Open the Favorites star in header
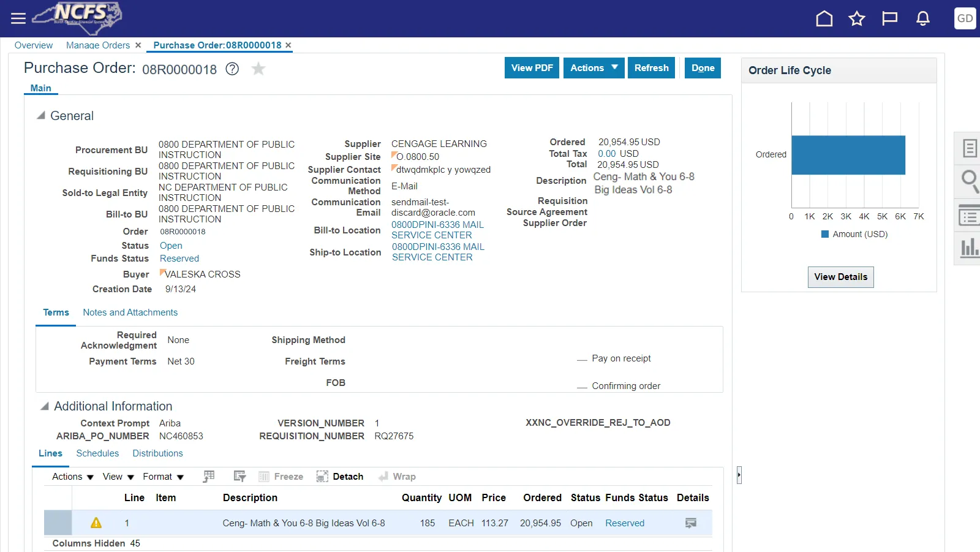This screenshot has height=552, width=980. (x=856, y=18)
